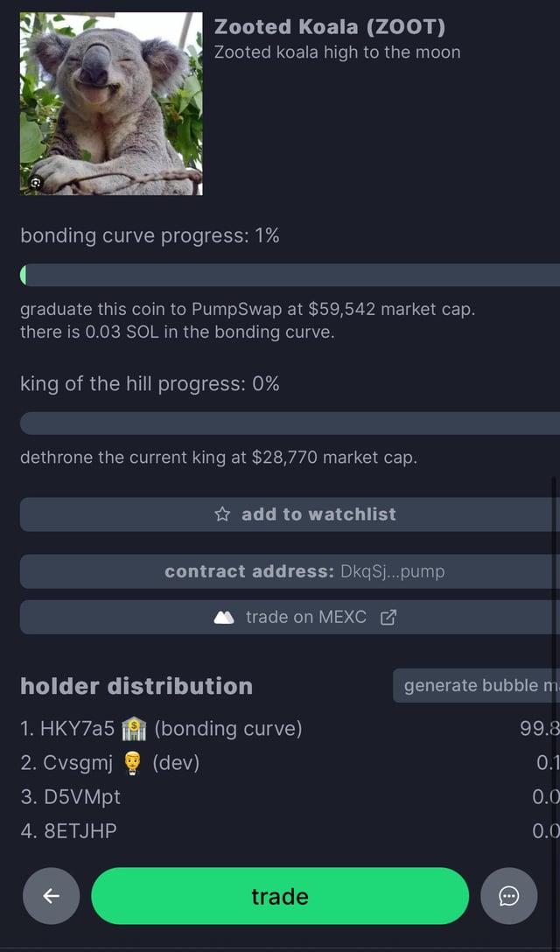The image size is (560, 952).
Task: Open the Zooted Koala coin image
Action: 111,103
